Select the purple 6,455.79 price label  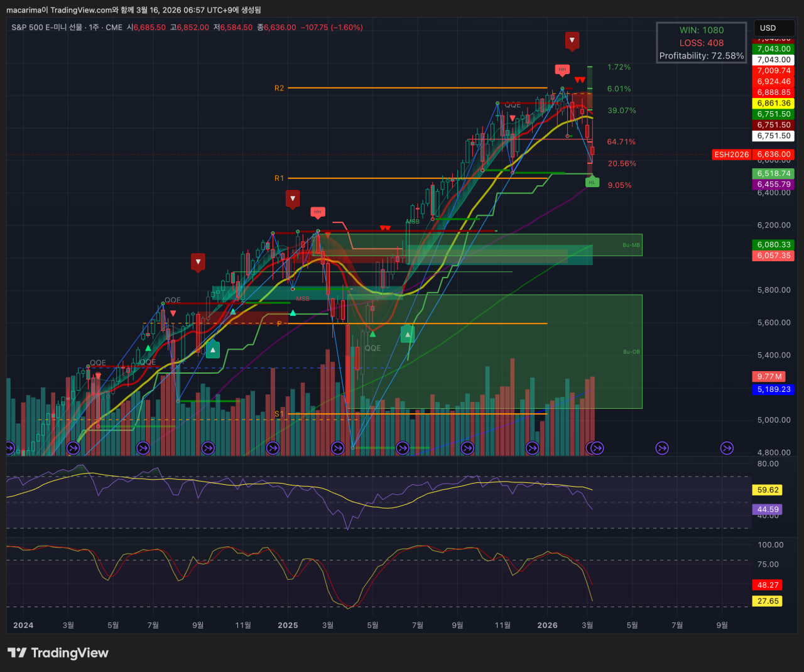[773, 185]
